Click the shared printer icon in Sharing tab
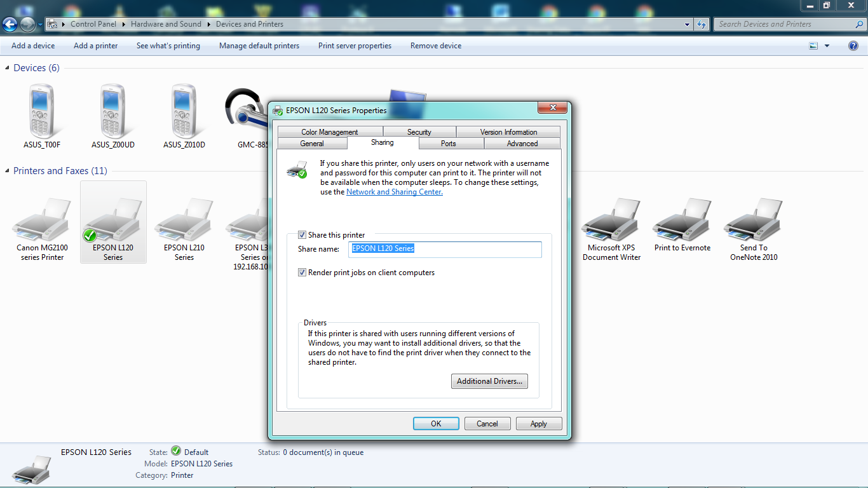The height and width of the screenshot is (488, 868). (297, 170)
